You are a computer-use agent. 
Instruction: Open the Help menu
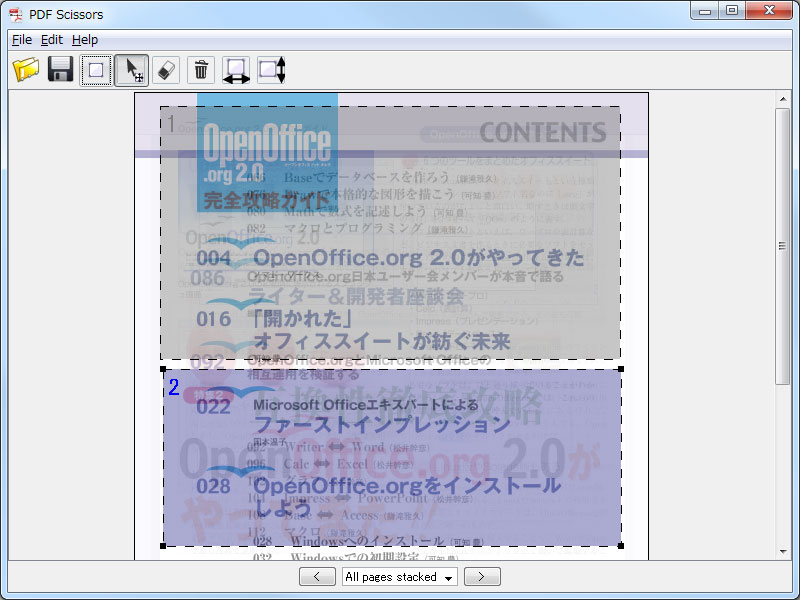(x=85, y=40)
